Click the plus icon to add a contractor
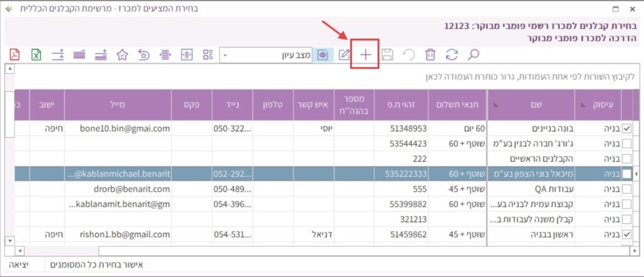This screenshot has width=644, height=277. [x=365, y=55]
